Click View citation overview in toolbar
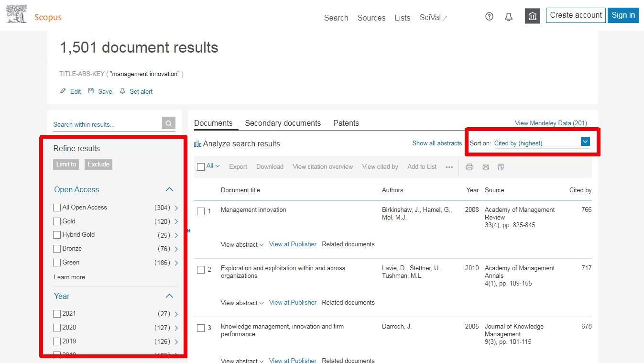The width and height of the screenshot is (644, 363). pos(323,167)
